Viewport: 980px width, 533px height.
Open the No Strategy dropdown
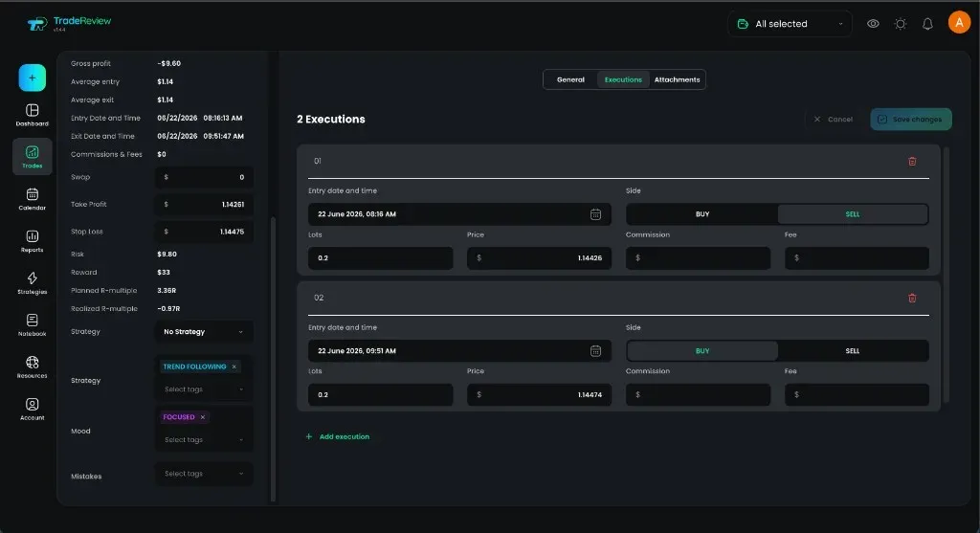point(204,332)
